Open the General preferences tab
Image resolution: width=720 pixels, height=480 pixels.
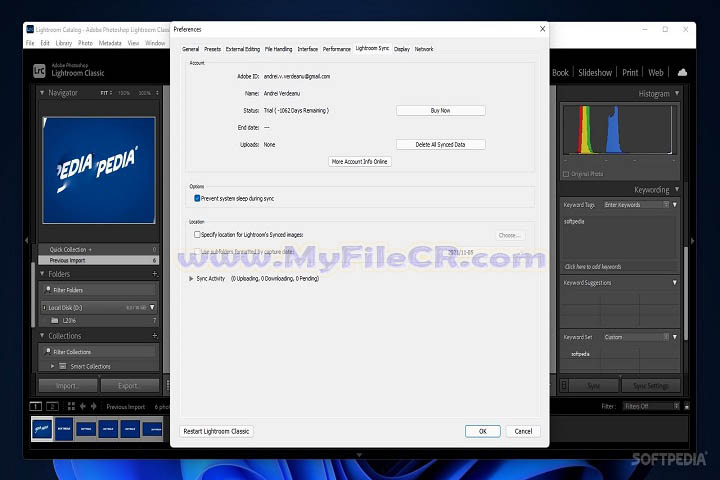[191, 49]
